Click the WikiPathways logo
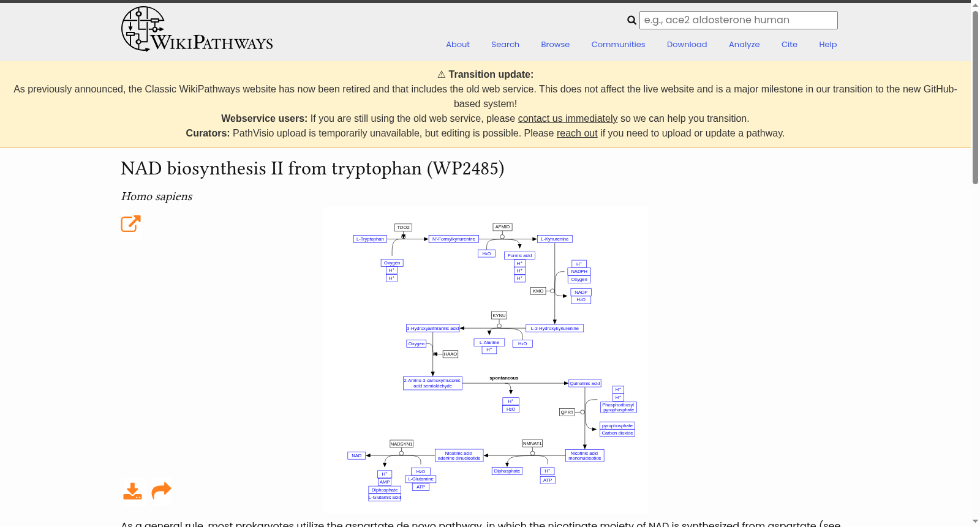980x527 pixels. [x=197, y=29]
